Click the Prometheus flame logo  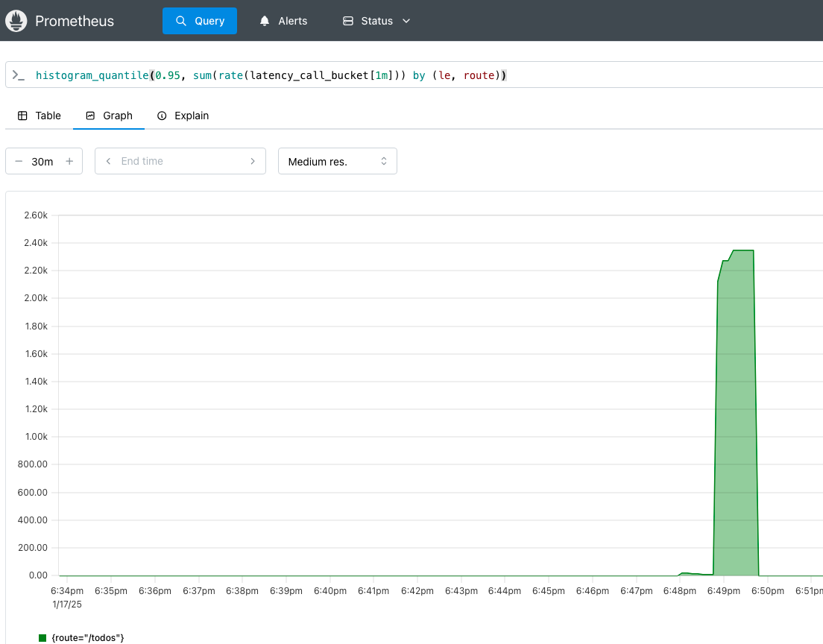(x=16, y=21)
